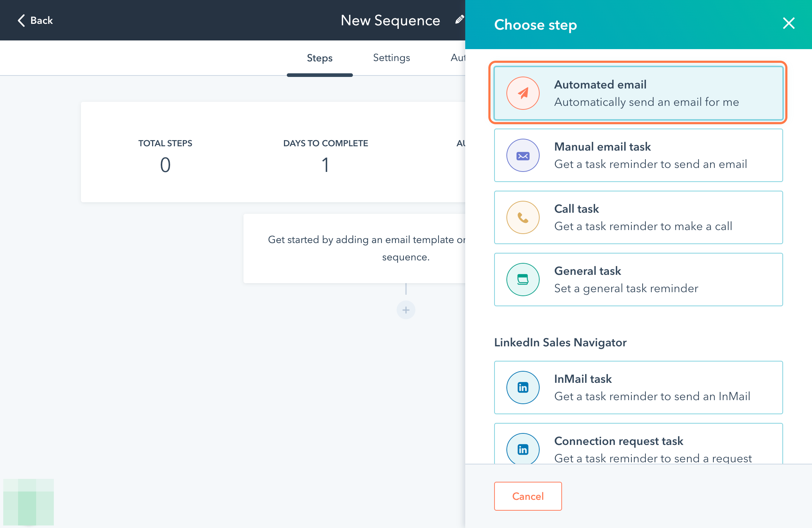Click the 'Get started by adding an email template' message

click(x=367, y=248)
